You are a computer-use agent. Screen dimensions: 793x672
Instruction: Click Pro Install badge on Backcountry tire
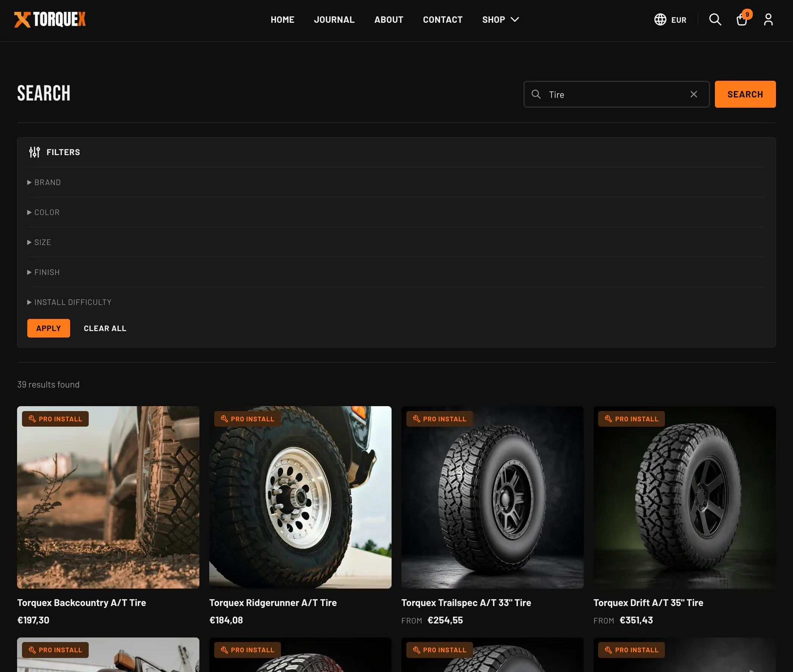pyautogui.click(x=55, y=419)
